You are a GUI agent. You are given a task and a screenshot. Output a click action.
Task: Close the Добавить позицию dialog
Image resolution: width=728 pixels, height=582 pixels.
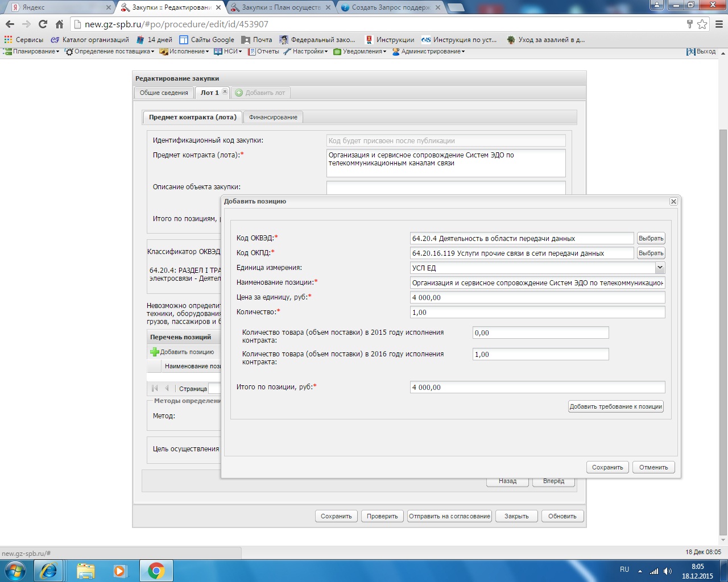[673, 201]
